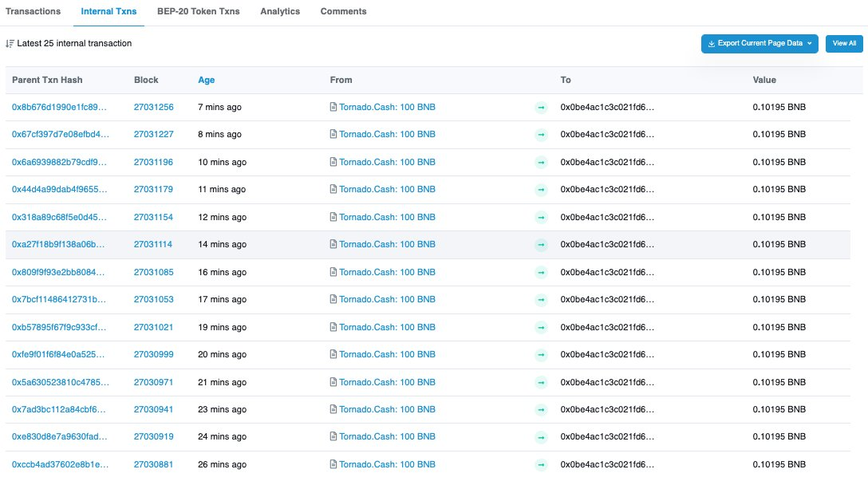Click the contract file icon in block 27031227 row

[333, 135]
